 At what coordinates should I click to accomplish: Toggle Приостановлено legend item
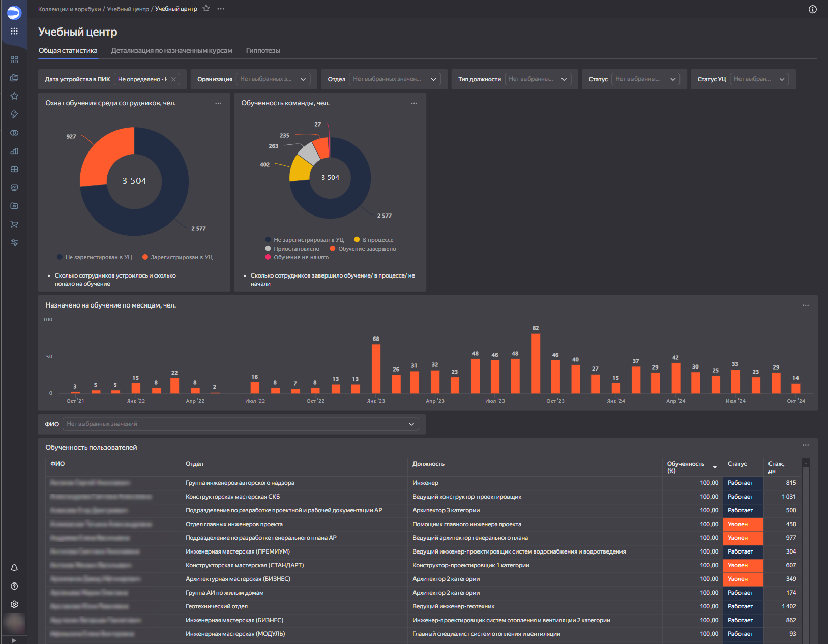coord(292,249)
